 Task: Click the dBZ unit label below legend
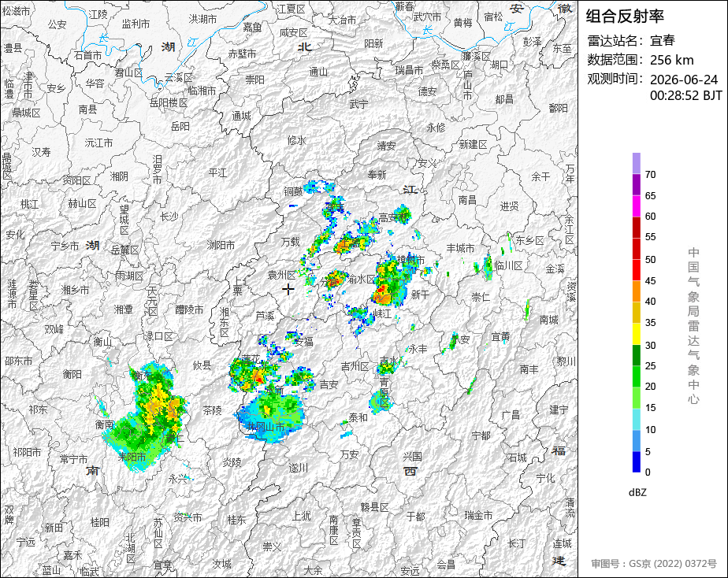click(x=637, y=492)
